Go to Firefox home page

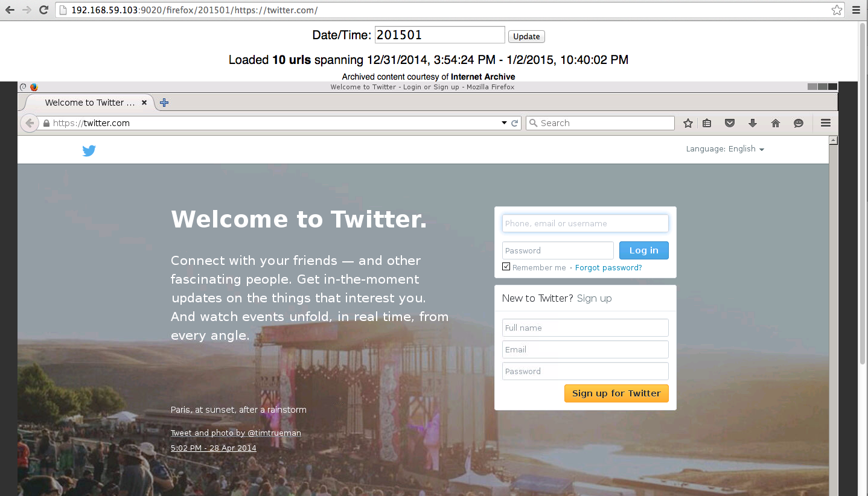pos(776,123)
